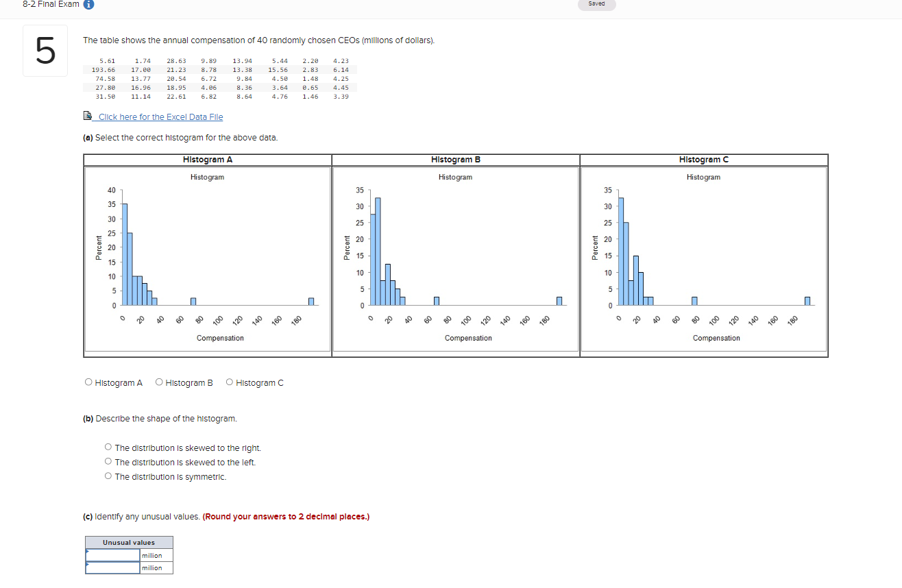Click the 'Histogram B' column header

(x=456, y=160)
